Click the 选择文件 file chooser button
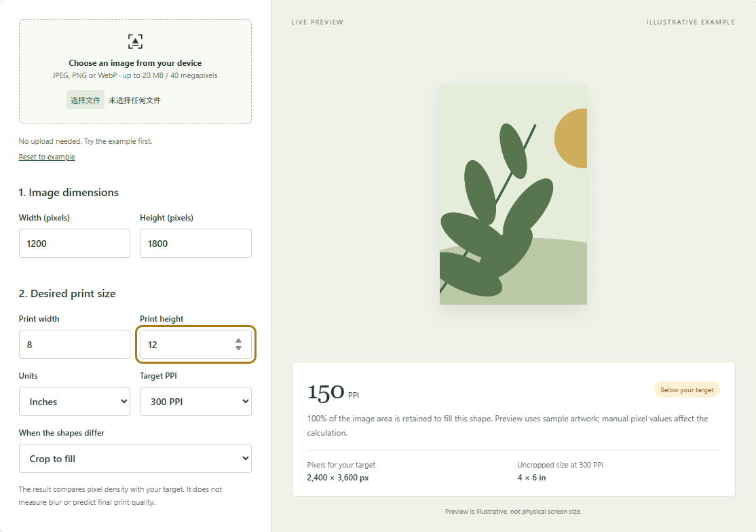This screenshot has width=756, height=532. click(86, 100)
